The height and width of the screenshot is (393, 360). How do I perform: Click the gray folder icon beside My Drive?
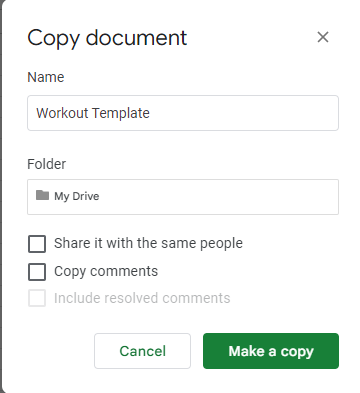coord(42,195)
